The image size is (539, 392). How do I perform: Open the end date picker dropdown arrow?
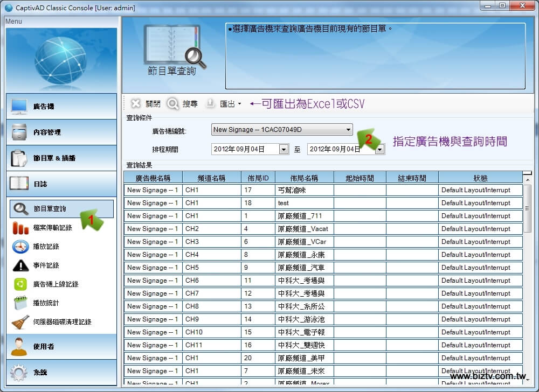380,150
